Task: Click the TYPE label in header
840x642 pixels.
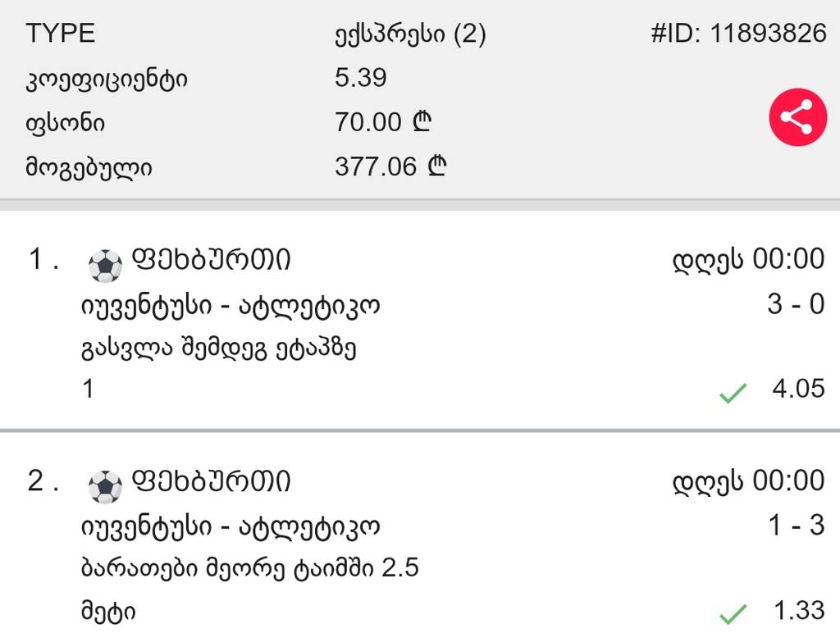Action: click(x=61, y=34)
